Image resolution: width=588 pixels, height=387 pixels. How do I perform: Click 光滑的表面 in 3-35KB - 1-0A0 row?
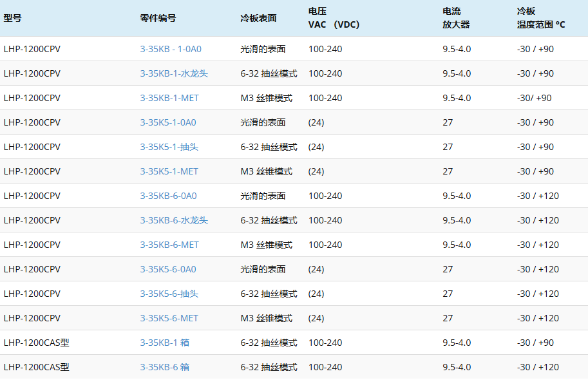263,49
